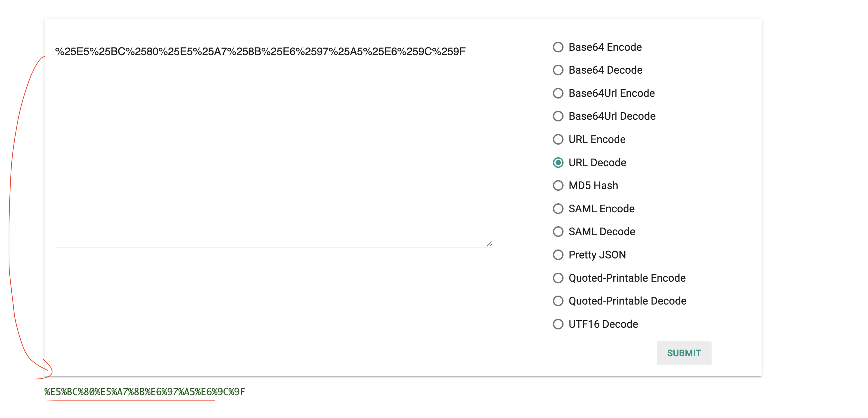Screen dimensions: 868x418
Task: Click the MD5 Hash label text
Action: pyautogui.click(x=593, y=185)
